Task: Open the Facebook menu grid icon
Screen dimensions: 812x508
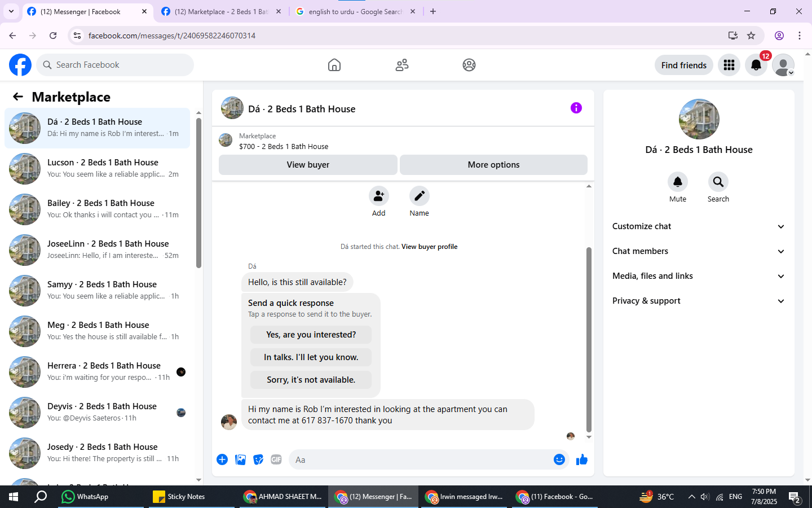Action: pos(729,65)
